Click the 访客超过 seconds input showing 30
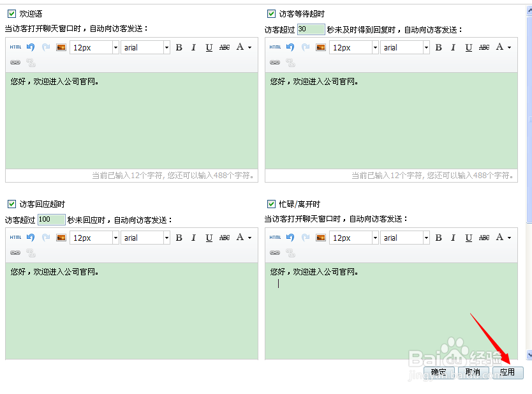The width and height of the screenshot is (532, 394). pyautogui.click(x=311, y=29)
